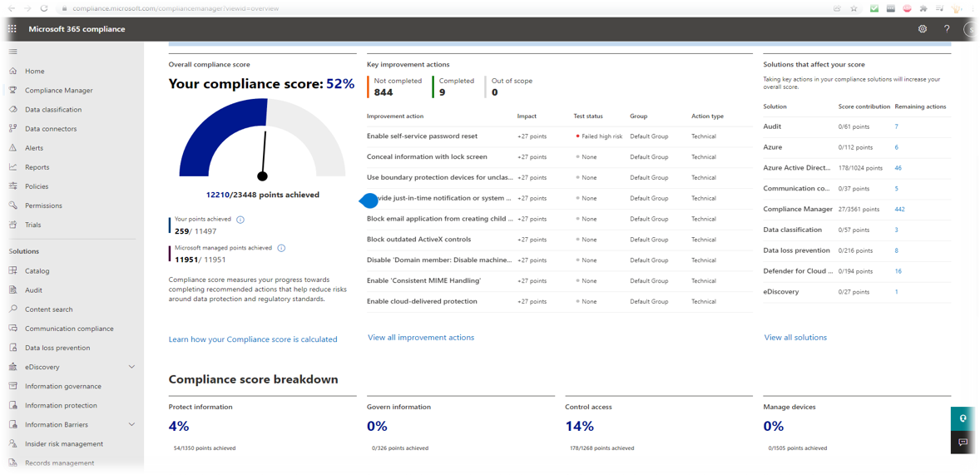Click the Alerts icon in sidebar

(x=12, y=148)
